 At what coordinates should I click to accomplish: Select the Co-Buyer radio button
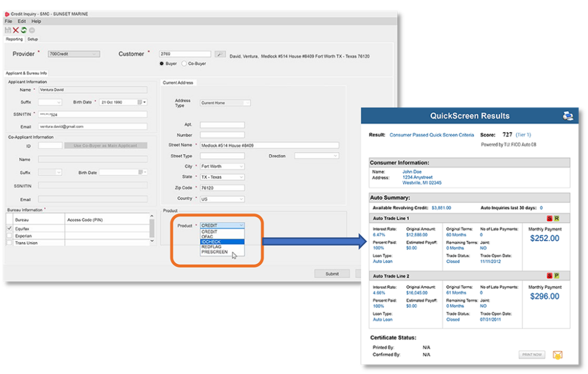point(184,64)
